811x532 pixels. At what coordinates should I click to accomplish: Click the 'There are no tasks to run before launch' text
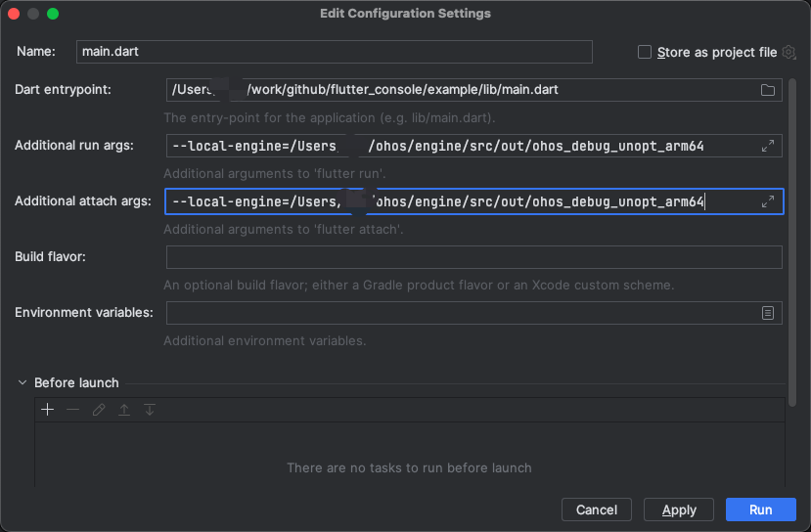click(409, 467)
